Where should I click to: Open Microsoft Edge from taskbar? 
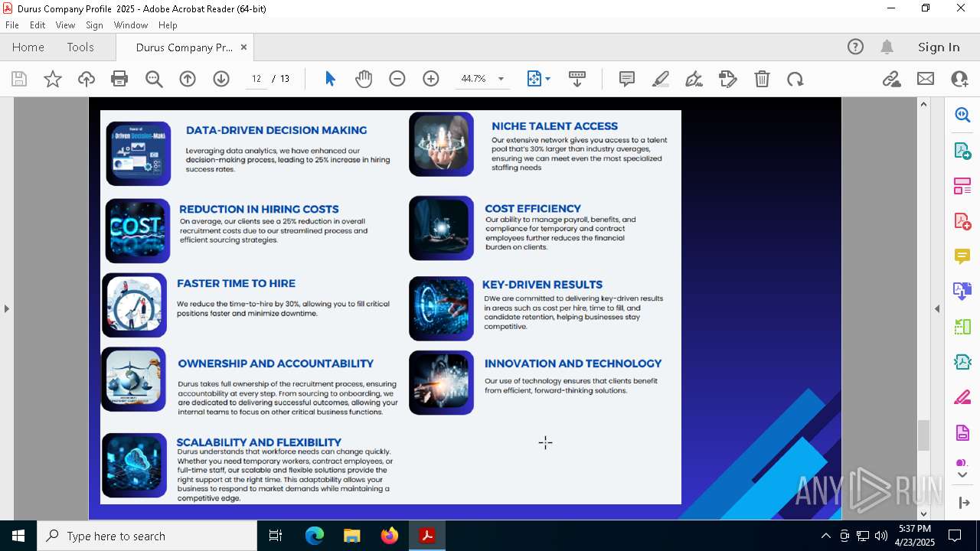pyautogui.click(x=315, y=536)
